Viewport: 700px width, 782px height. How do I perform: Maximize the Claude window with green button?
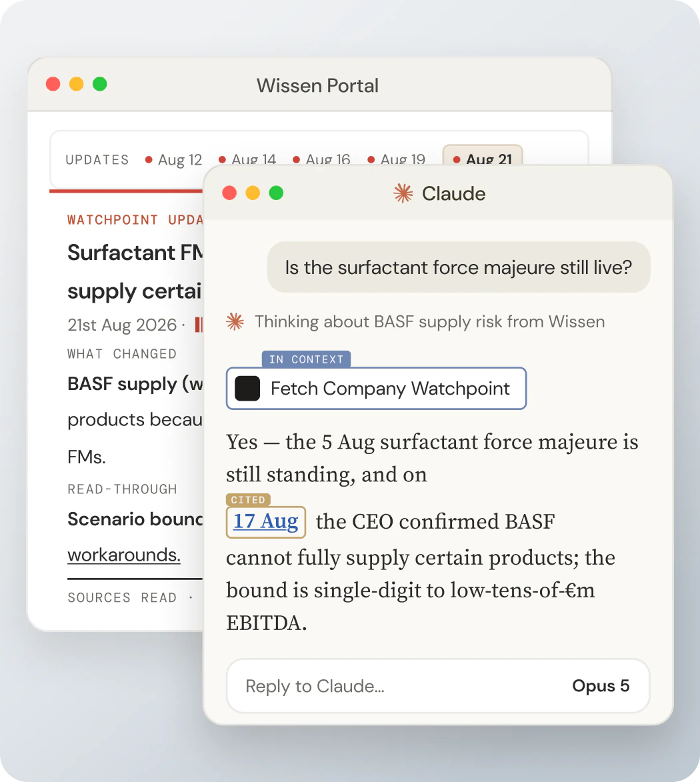click(276, 193)
